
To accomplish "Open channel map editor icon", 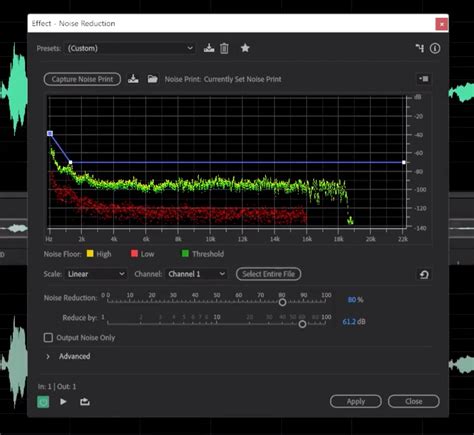I will click(420, 48).
